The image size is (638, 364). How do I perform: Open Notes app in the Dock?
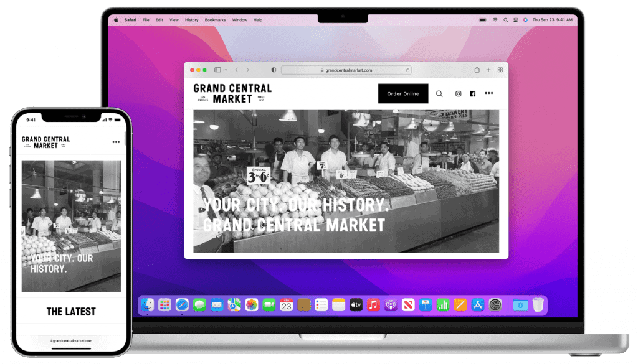click(x=338, y=305)
